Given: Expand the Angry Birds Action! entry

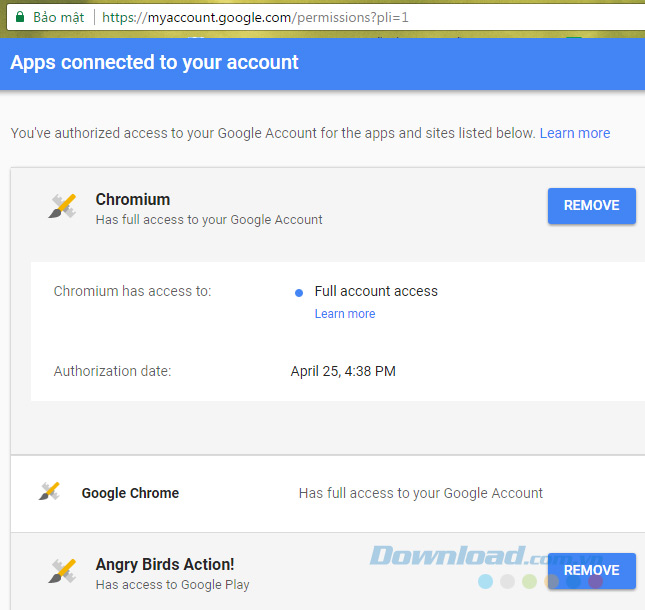Looking at the screenshot, I should 165,564.
